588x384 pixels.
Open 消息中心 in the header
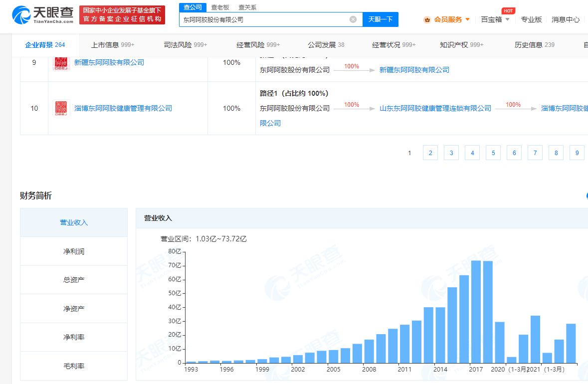pos(566,19)
